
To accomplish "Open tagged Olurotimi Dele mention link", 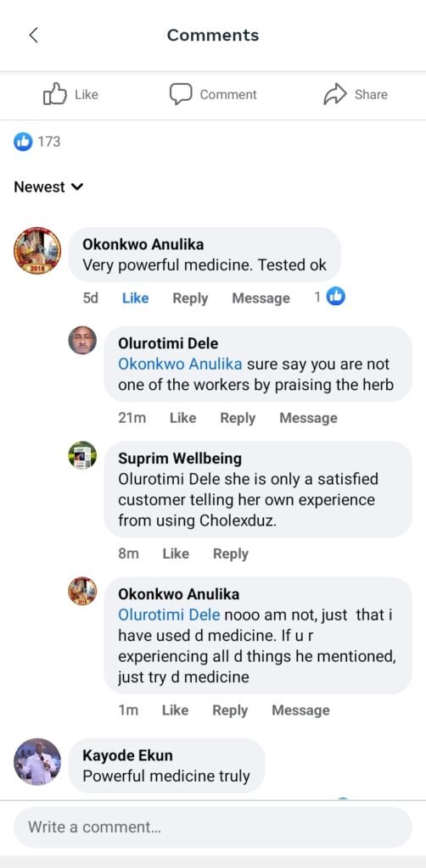I will (169, 615).
